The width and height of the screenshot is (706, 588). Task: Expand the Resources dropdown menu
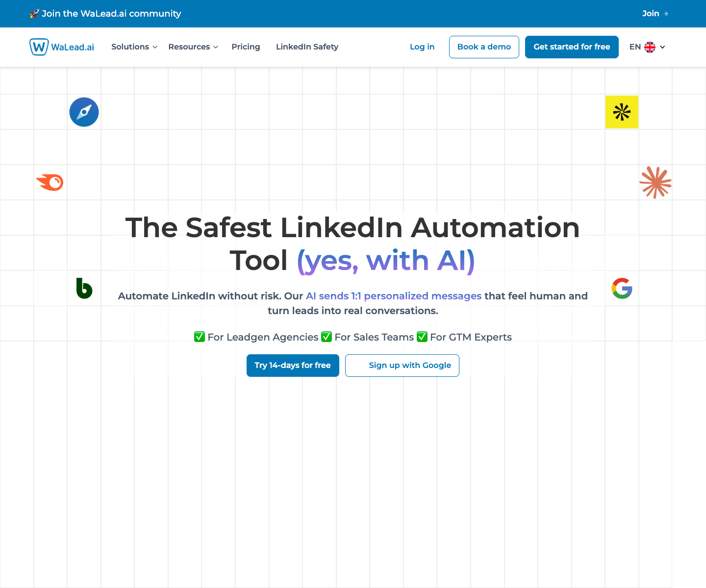(193, 47)
